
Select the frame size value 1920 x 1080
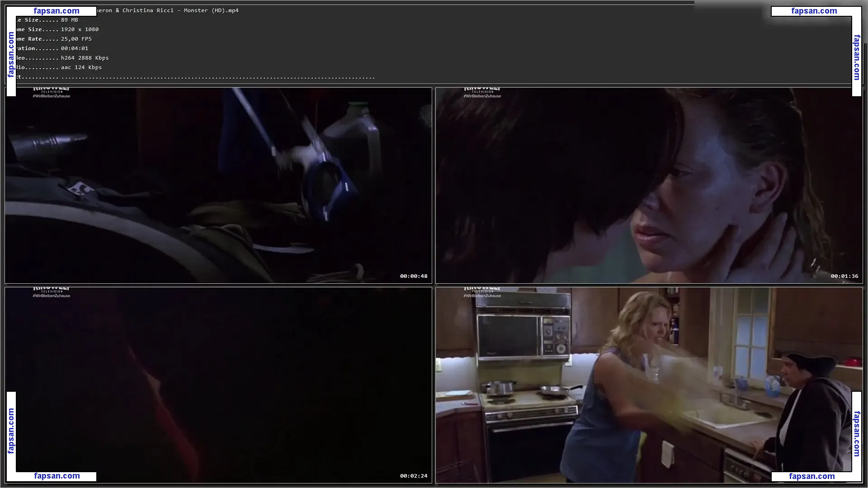coord(80,29)
